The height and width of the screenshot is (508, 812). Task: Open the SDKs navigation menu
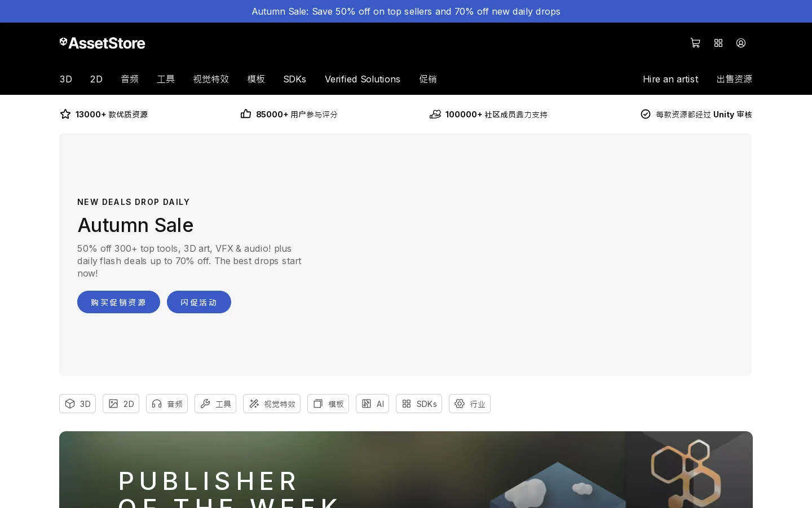point(295,79)
